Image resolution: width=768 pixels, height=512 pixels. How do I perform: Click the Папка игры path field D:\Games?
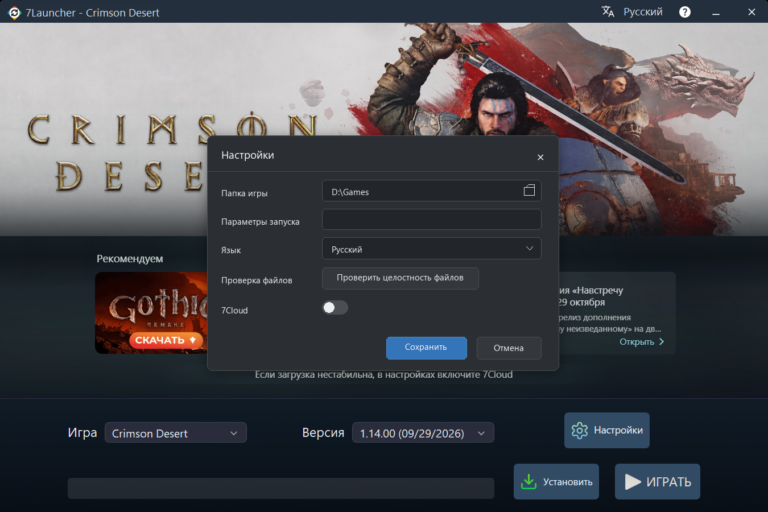click(x=432, y=191)
